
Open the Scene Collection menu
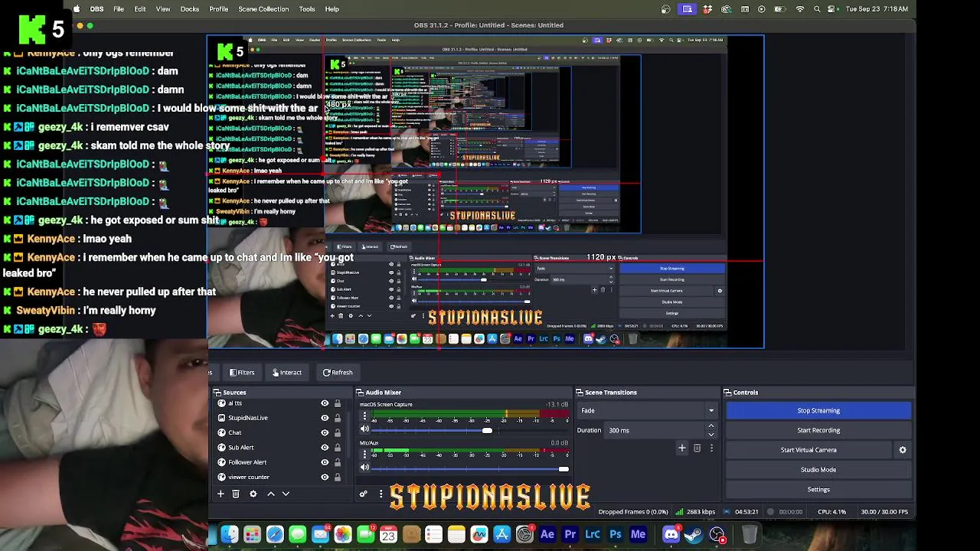click(x=263, y=9)
